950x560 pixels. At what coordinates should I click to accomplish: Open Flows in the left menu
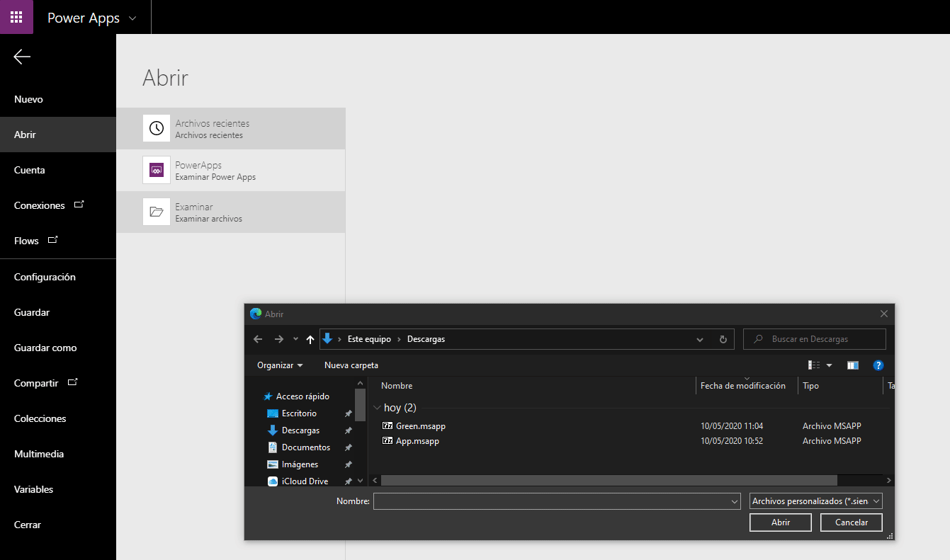[x=26, y=241]
